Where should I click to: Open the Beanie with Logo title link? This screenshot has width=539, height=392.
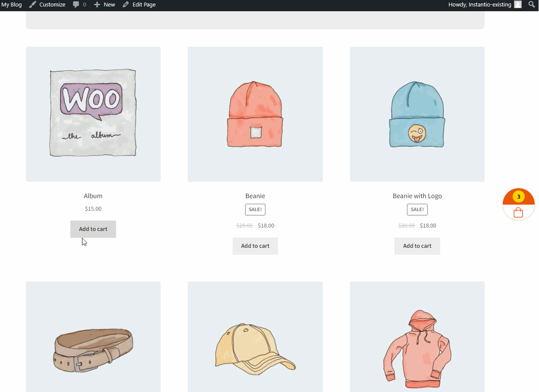417,196
